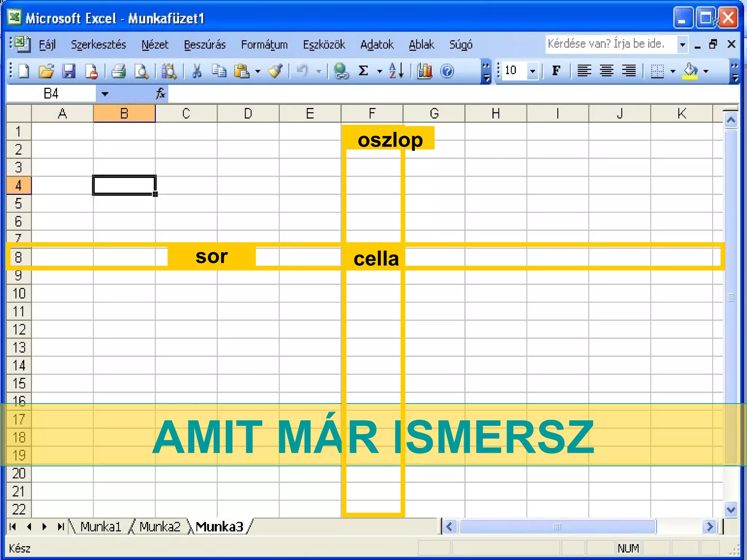
Task: Click the Cut scissors icon
Action: tap(197, 71)
